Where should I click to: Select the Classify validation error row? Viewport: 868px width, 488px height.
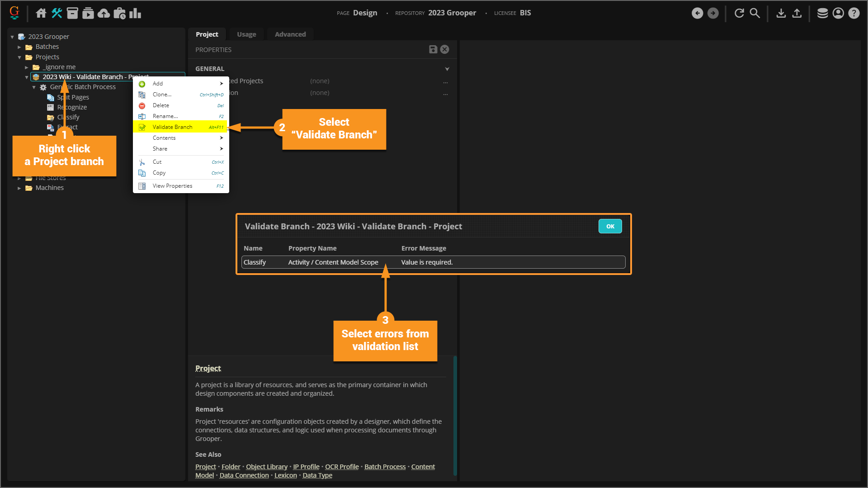coord(433,262)
